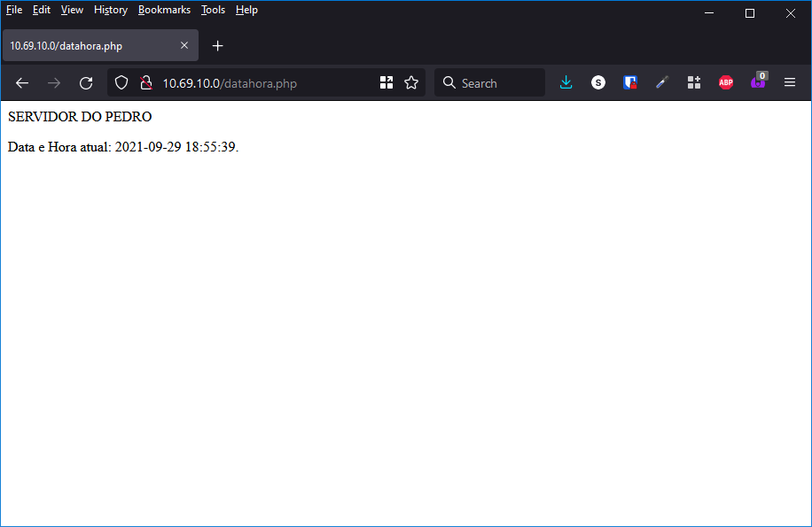Click the back navigation arrow
The width and height of the screenshot is (812, 527).
coord(21,82)
